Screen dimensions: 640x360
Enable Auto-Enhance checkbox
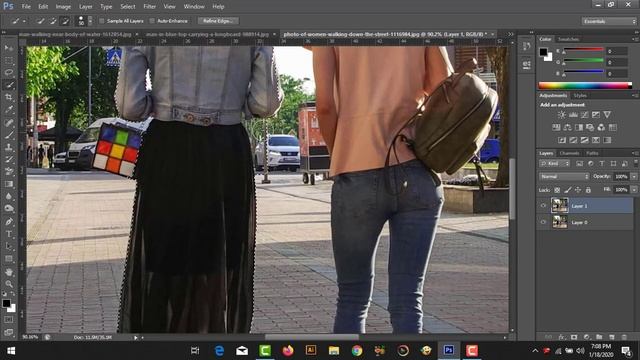click(152, 21)
